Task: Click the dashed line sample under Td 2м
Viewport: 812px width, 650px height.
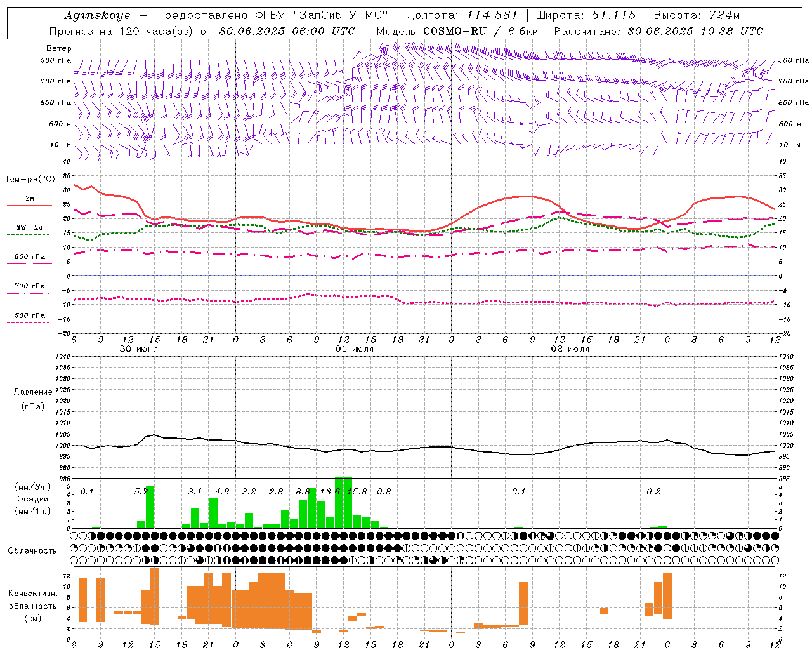Action: coord(28,235)
